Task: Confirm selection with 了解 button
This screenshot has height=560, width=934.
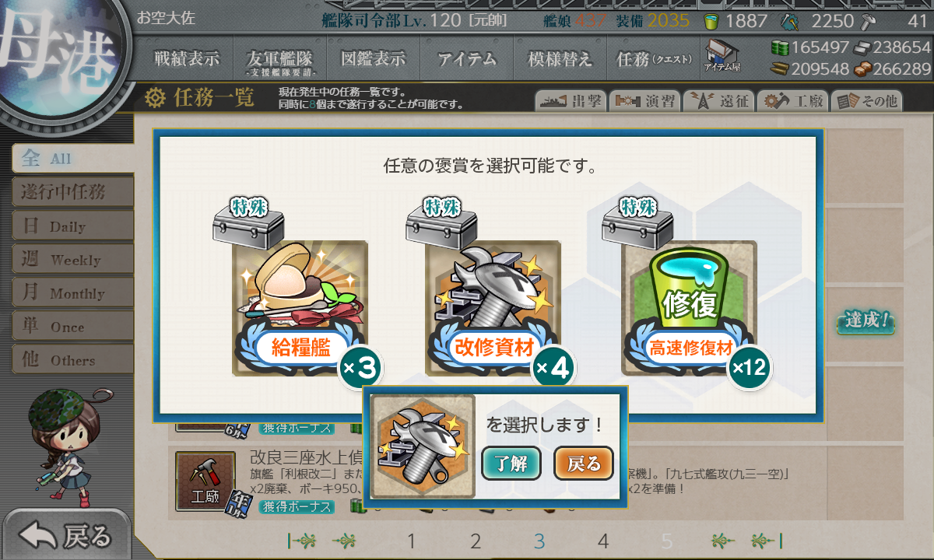Action: pos(511,464)
